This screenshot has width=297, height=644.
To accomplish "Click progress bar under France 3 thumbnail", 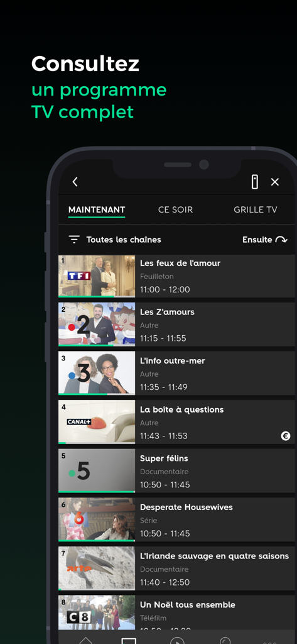I will tap(97, 394).
